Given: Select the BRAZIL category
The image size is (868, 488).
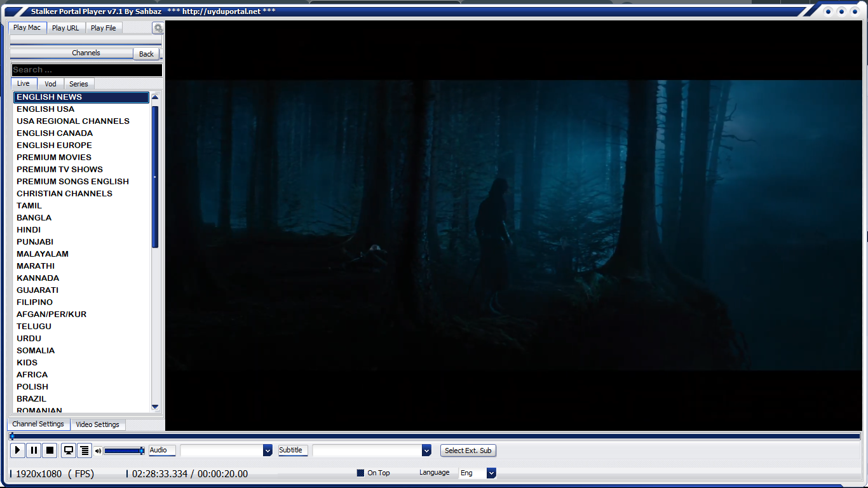Looking at the screenshot, I should 81,399.
